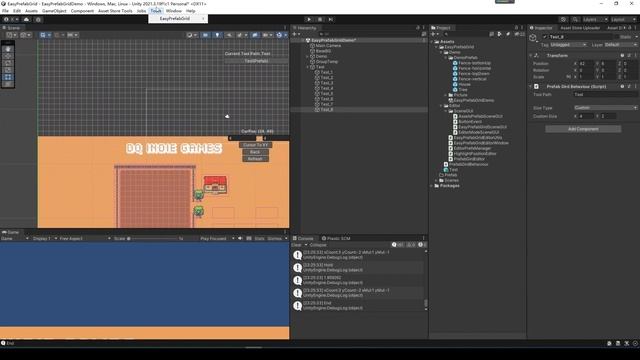Select Main Camera in Hierarchy
Image resolution: width=640 pixels, height=360 pixels.
click(328, 46)
